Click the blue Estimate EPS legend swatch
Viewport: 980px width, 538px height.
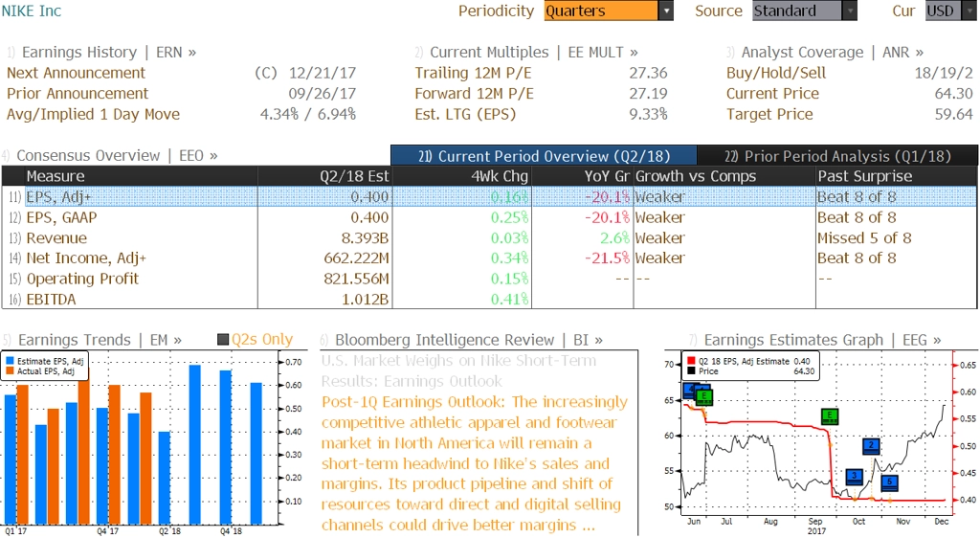click(10, 361)
